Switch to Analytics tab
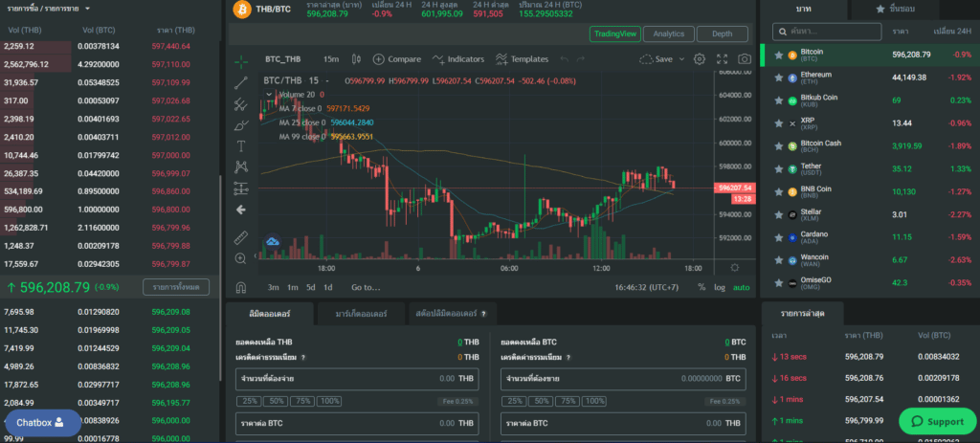980x443 pixels. point(669,33)
